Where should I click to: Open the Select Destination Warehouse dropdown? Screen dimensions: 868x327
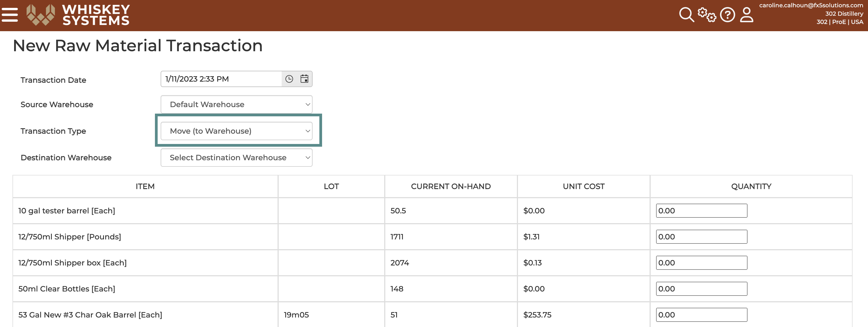(x=236, y=157)
